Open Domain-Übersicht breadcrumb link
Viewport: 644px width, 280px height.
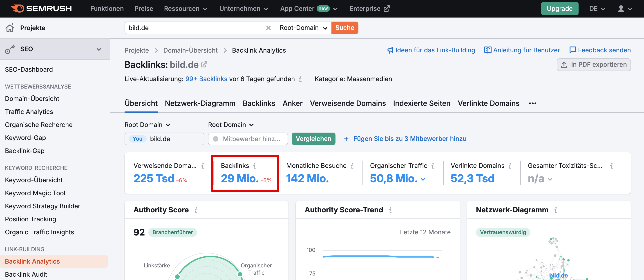tap(190, 51)
